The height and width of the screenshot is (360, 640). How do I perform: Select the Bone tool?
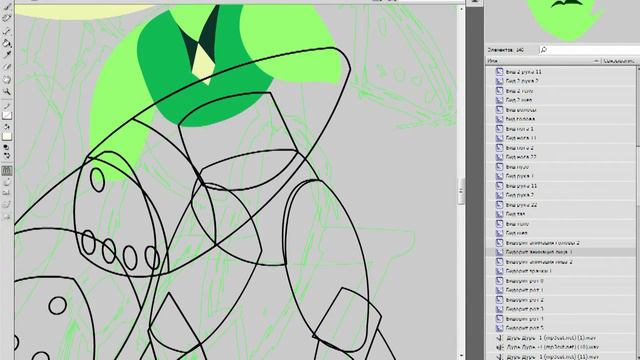(x=7, y=31)
